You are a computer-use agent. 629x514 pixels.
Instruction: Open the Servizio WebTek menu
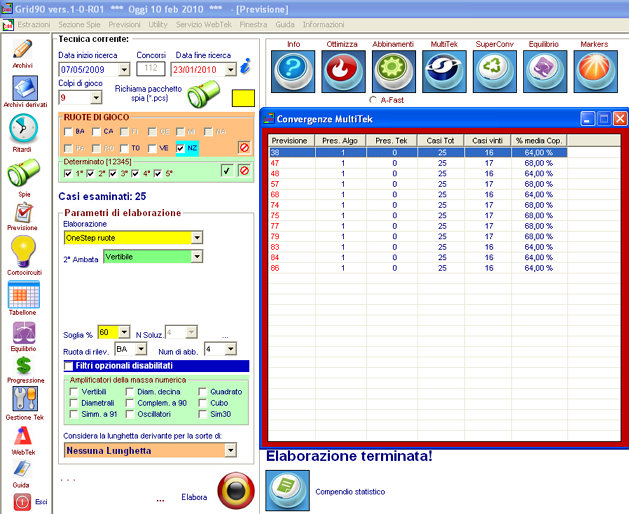[204, 24]
